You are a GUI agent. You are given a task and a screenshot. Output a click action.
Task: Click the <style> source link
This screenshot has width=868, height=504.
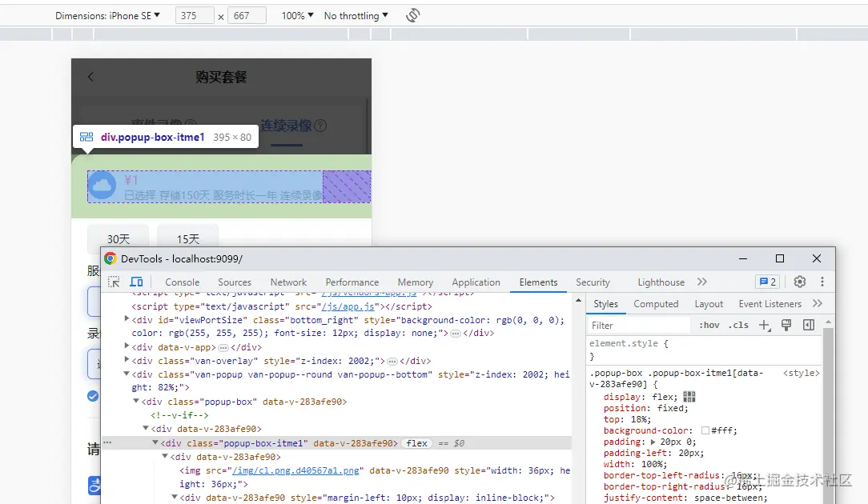click(801, 373)
